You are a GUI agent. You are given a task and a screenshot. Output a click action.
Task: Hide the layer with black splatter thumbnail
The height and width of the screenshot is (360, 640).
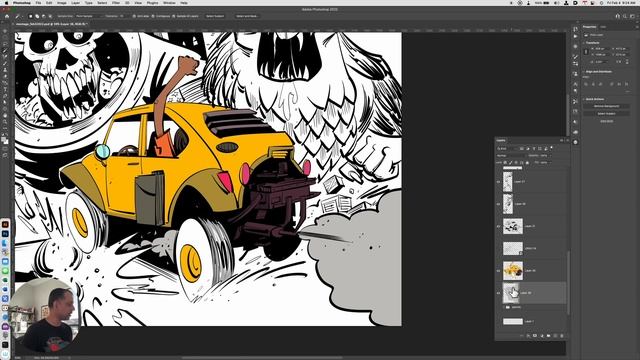(x=498, y=226)
